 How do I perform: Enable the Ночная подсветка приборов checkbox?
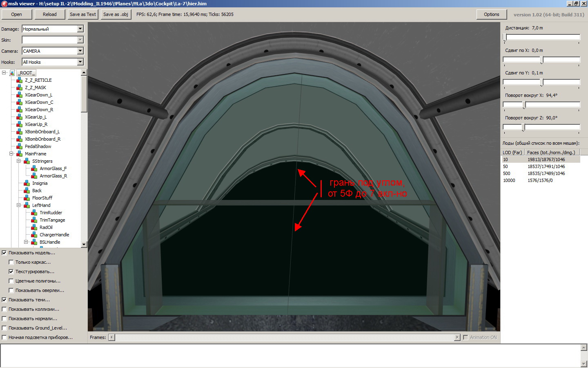4,337
